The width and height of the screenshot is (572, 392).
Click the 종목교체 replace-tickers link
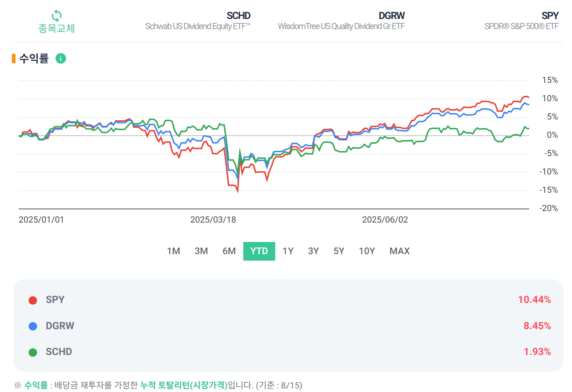pyautogui.click(x=56, y=28)
